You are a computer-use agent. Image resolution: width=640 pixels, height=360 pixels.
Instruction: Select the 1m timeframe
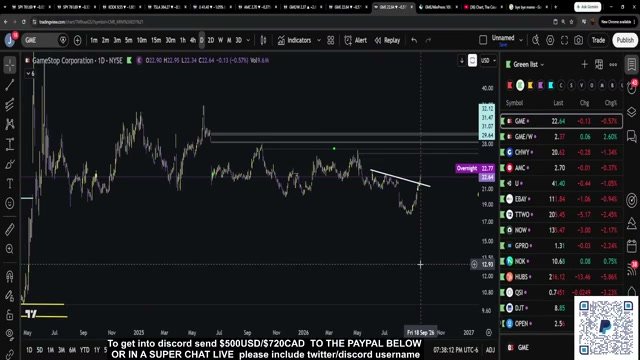pos(94,40)
